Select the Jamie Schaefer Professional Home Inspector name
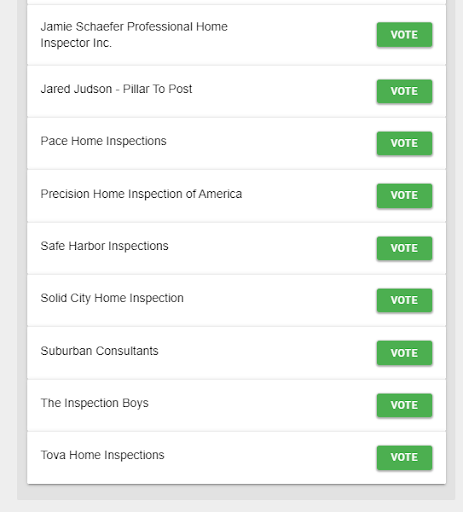This screenshot has height=512, width=463. 134,35
